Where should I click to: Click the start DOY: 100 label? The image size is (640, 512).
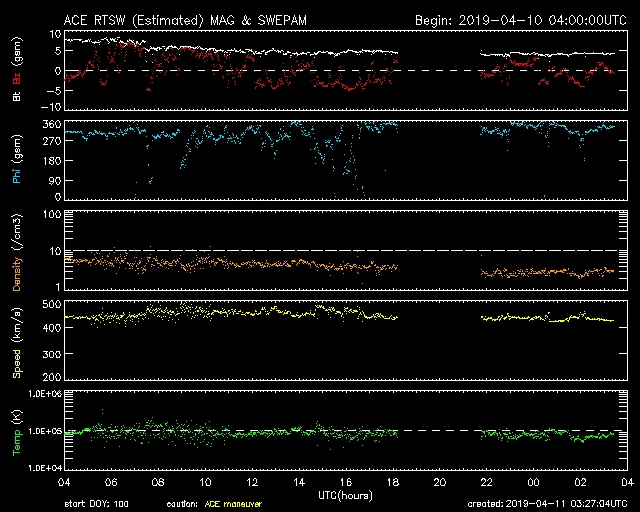94,504
